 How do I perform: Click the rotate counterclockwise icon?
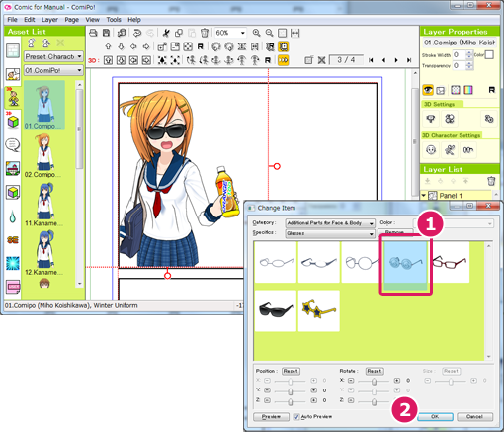(x=215, y=46)
